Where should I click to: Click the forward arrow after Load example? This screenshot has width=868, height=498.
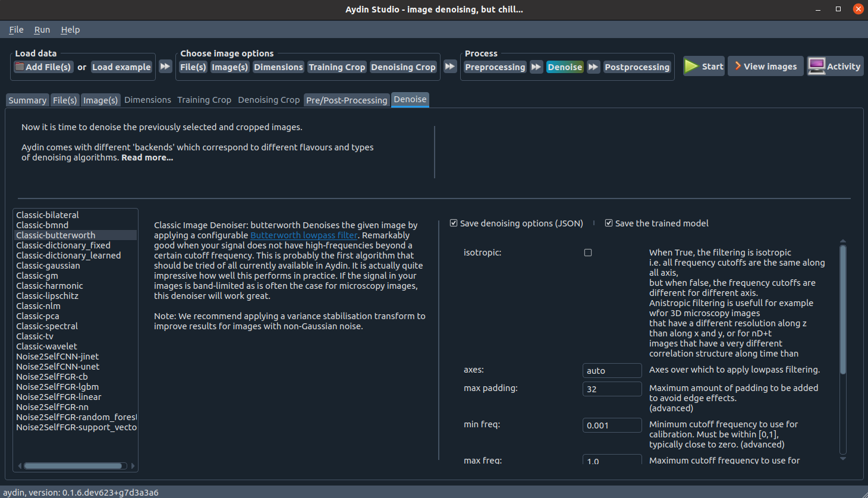[x=165, y=67]
